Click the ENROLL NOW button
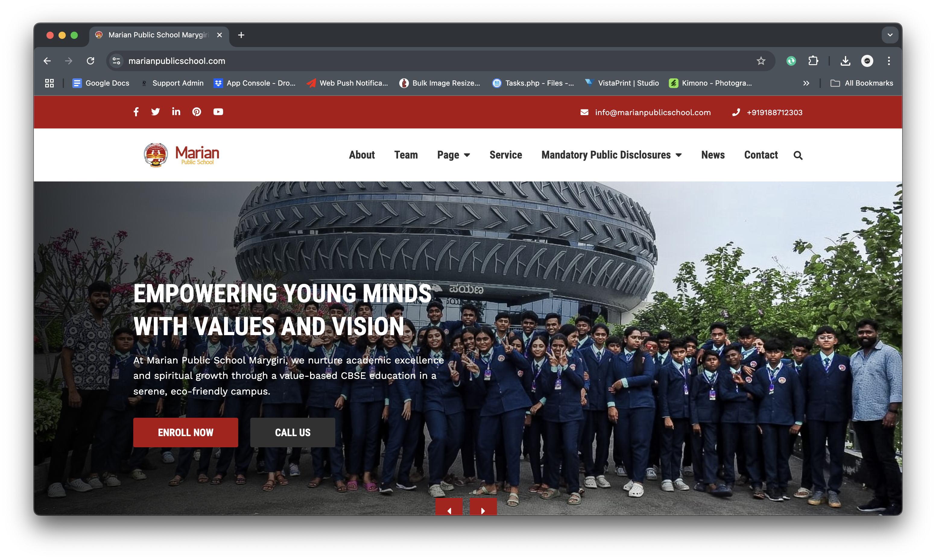936x560 pixels. (x=185, y=433)
